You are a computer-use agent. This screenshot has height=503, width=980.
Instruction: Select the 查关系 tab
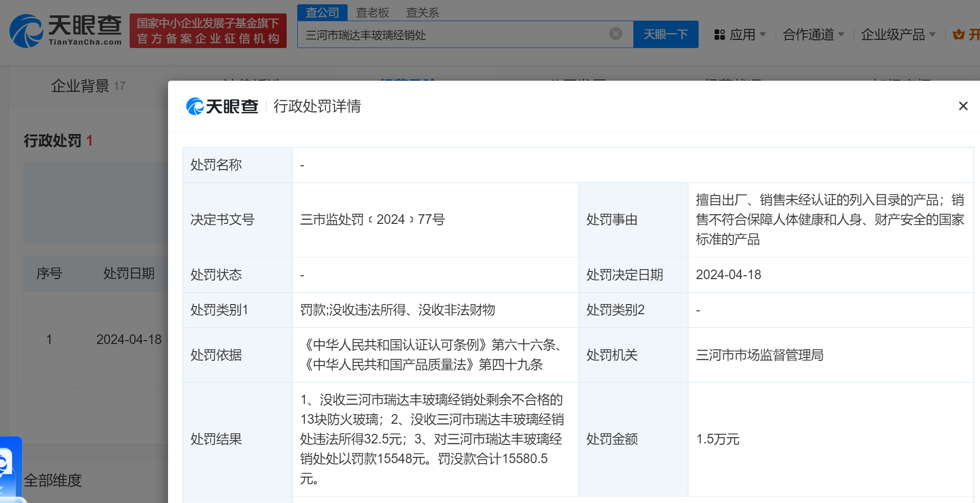[x=422, y=12]
